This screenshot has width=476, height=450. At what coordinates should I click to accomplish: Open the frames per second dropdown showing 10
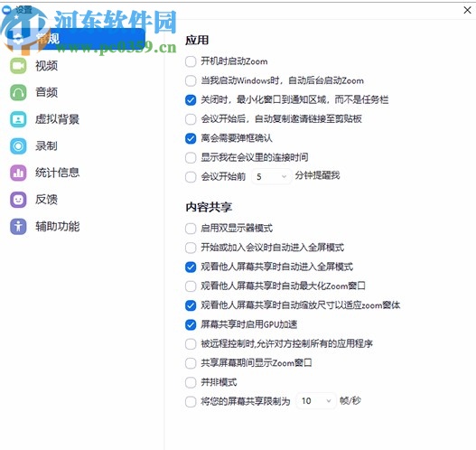[x=316, y=401]
